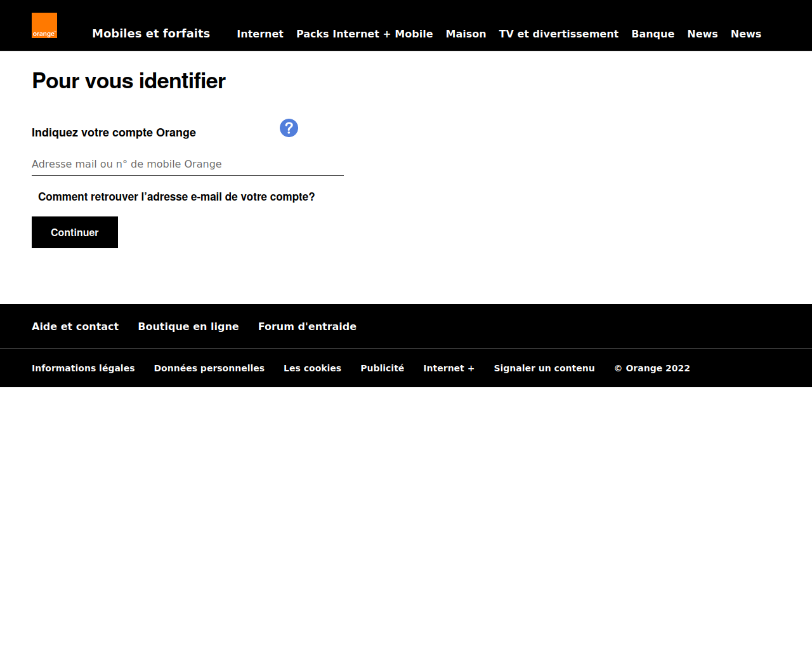
Task: Click 'Pour vous identifier' heading
Action: coord(129,81)
